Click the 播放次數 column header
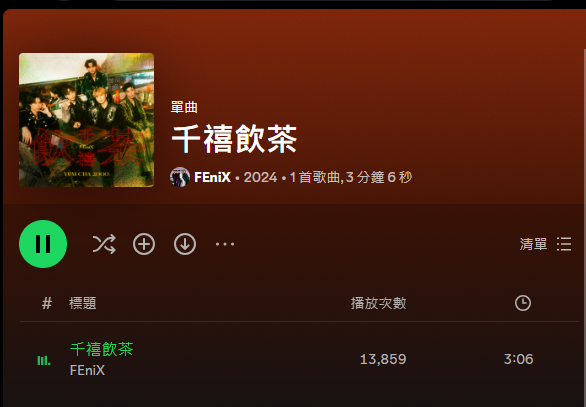The width and height of the screenshot is (586, 407). [x=378, y=303]
